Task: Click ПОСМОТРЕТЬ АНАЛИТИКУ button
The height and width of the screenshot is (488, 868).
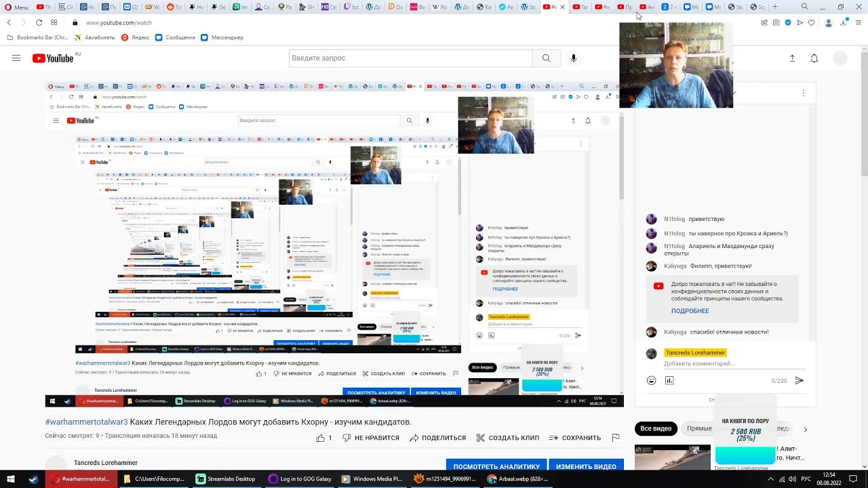Action: 496,466
